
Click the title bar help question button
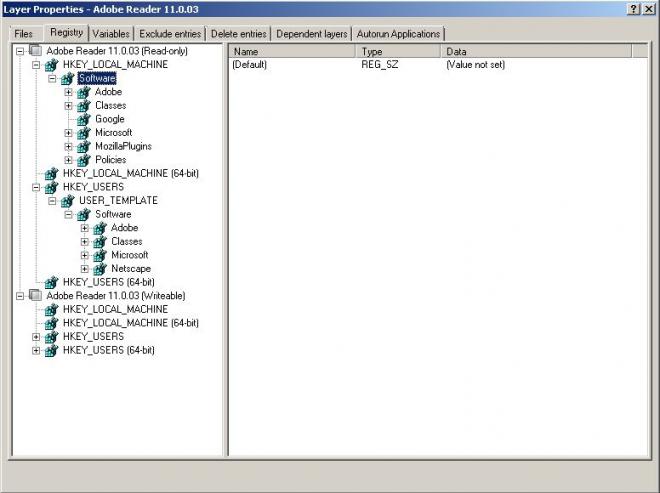tap(634, 9)
